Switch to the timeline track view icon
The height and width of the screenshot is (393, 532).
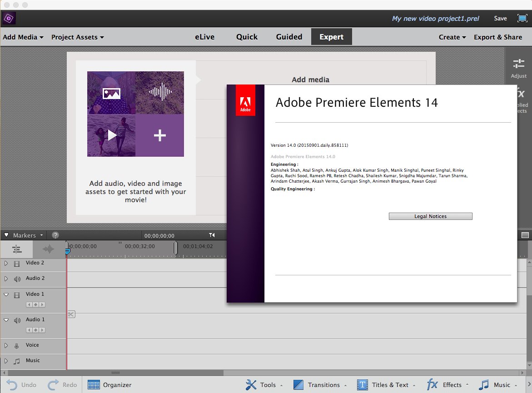(x=17, y=249)
